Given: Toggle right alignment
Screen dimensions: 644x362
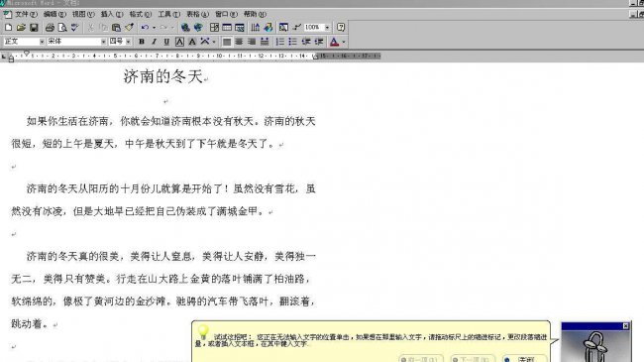Looking at the screenshot, I should tap(252, 42).
